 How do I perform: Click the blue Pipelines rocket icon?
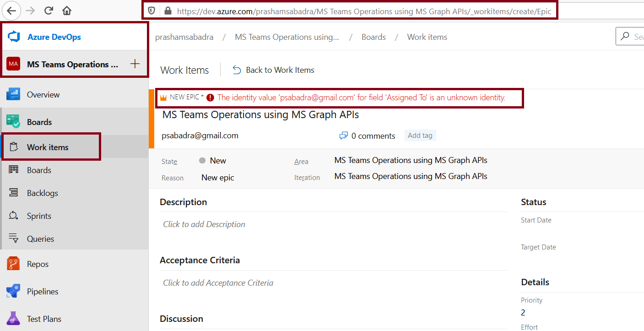(x=13, y=291)
